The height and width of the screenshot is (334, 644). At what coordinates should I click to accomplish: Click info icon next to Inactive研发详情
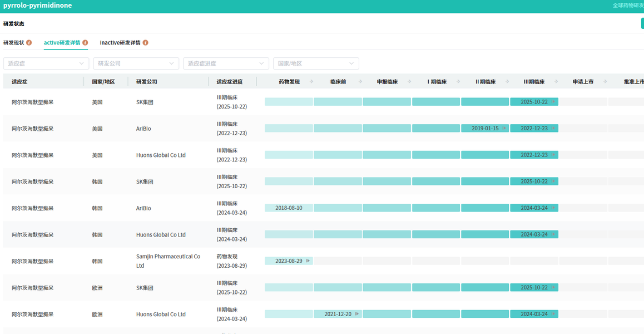(x=145, y=42)
